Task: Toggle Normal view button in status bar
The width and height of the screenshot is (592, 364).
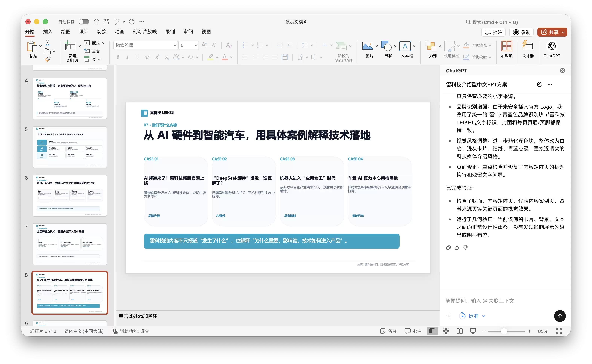Action: click(x=432, y=331)
